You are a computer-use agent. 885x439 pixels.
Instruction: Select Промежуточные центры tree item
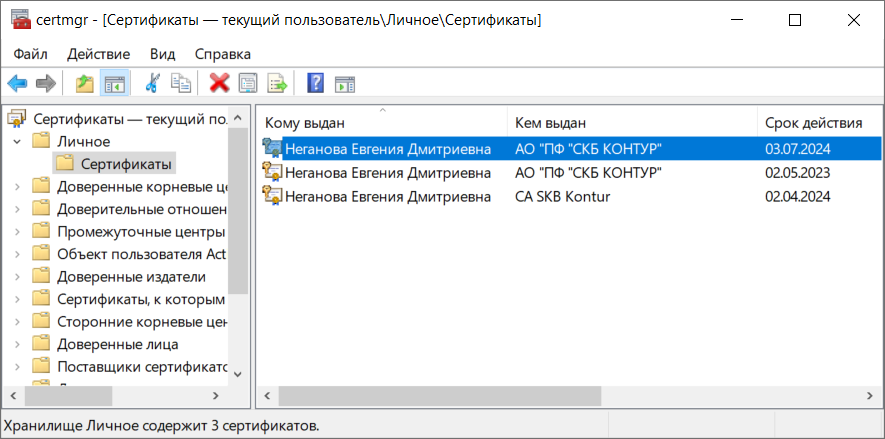point(142,231)
